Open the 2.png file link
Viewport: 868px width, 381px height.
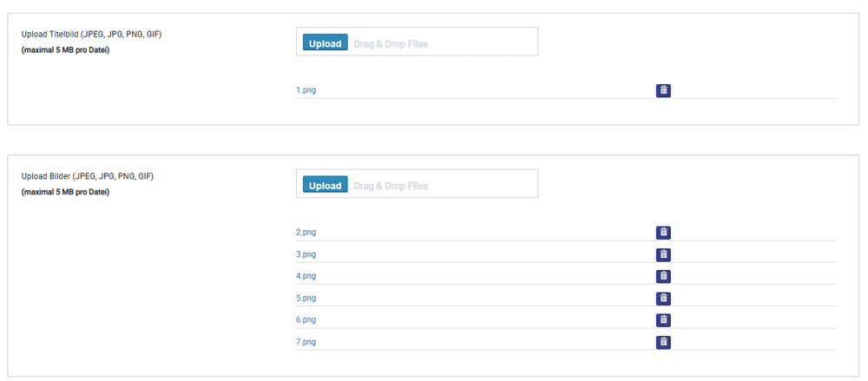[x=306, y=232]
